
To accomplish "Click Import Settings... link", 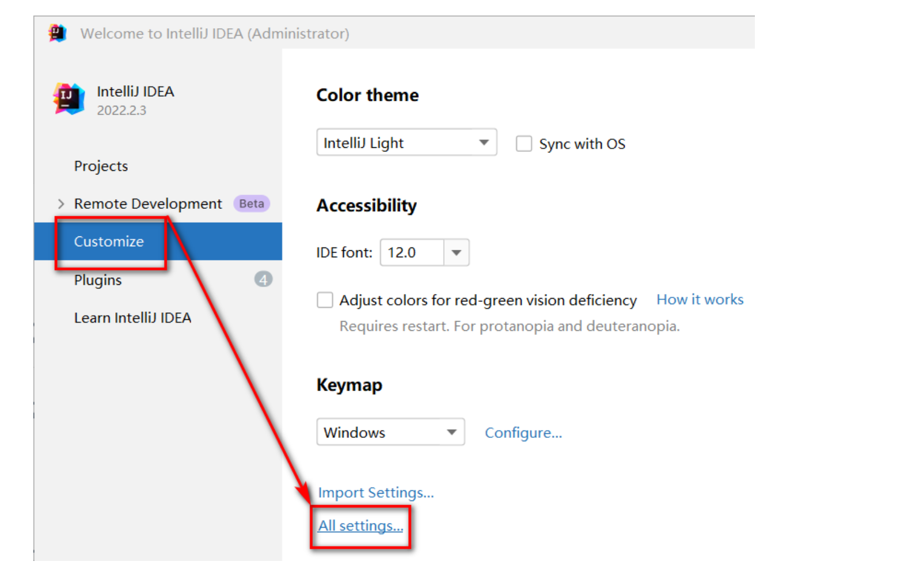I will point(376,492).
